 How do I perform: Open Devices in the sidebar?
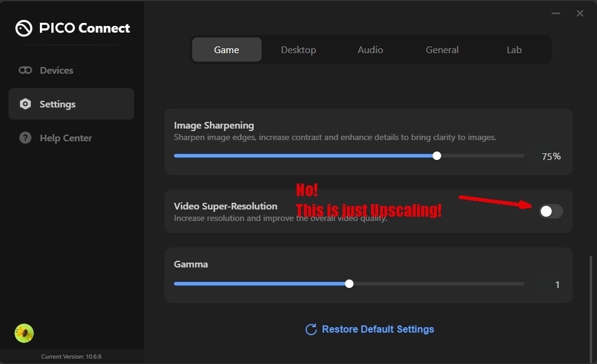(71, 71)
